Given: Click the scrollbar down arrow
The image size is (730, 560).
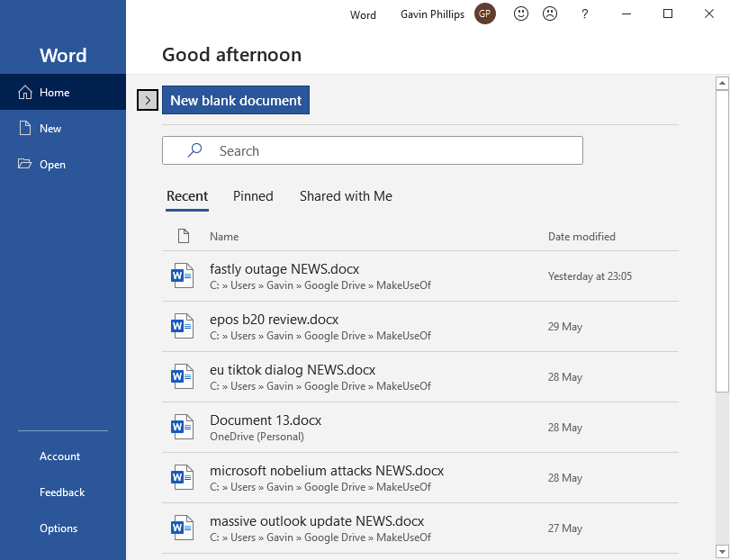Looking at the screenshot, I should pyautogui.click(x=722, y=550).
